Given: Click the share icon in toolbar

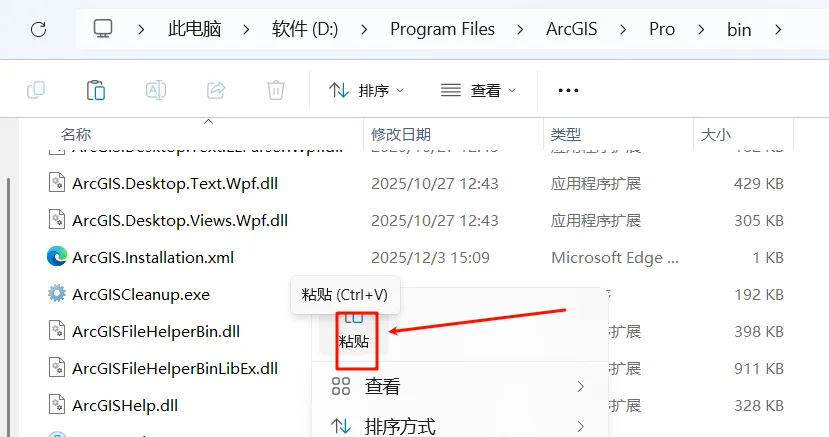Looking at the screenshot, I should (x=216, y=90).
